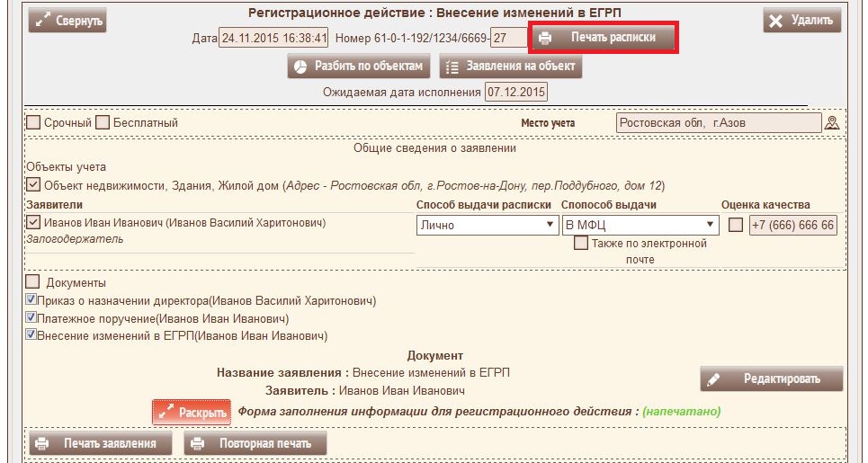Print receipt with Печать расписки
The width and height of the screenshot is (868, 463).
604,38
